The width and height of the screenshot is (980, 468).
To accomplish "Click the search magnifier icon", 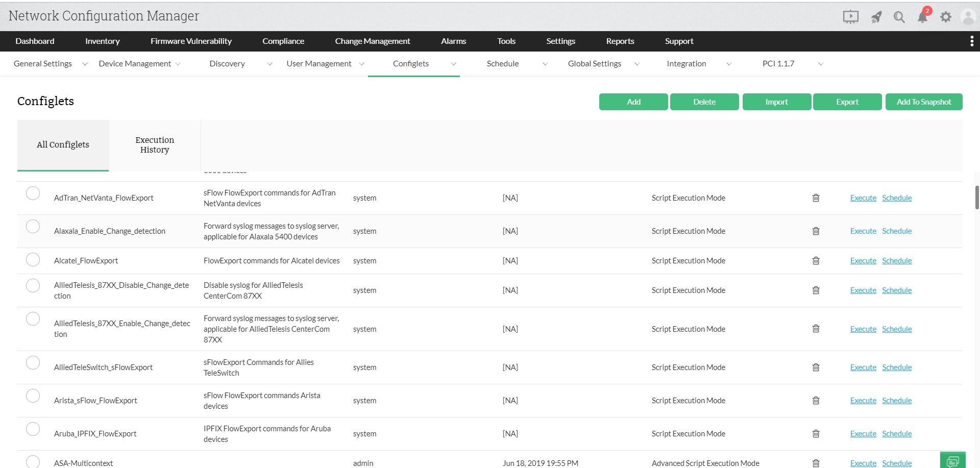I will (899, 16).
